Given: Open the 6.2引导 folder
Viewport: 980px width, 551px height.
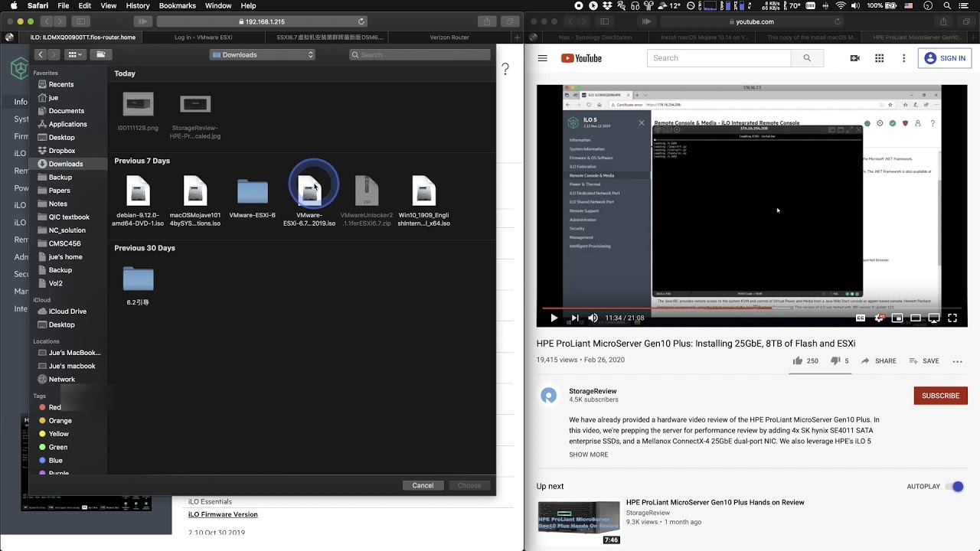Looking at the screenshot, I should tap(138, 285).
